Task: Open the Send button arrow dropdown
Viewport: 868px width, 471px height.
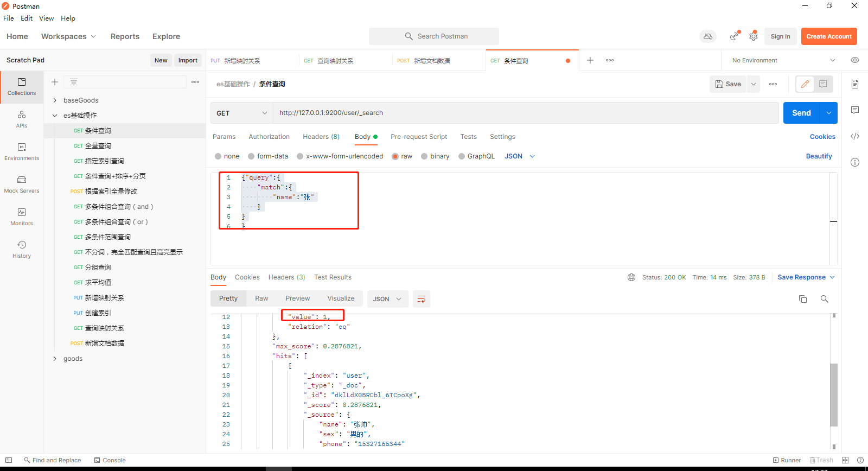Action: tap(829, 113)
